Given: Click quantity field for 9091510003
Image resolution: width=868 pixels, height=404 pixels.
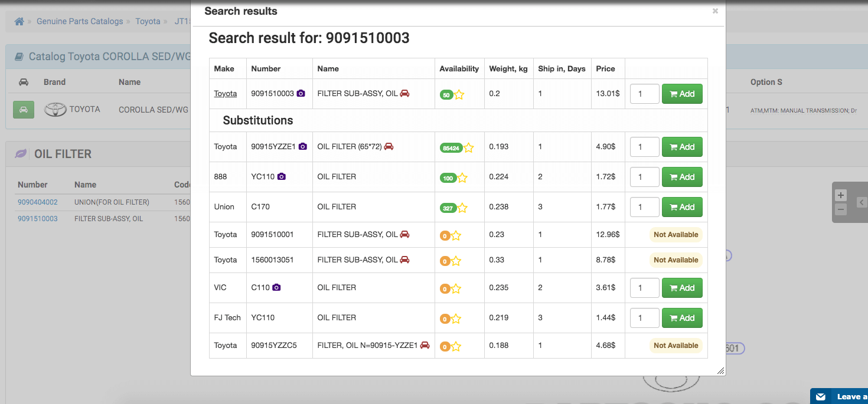Looking at the screenshot, I should pos(645,94).
